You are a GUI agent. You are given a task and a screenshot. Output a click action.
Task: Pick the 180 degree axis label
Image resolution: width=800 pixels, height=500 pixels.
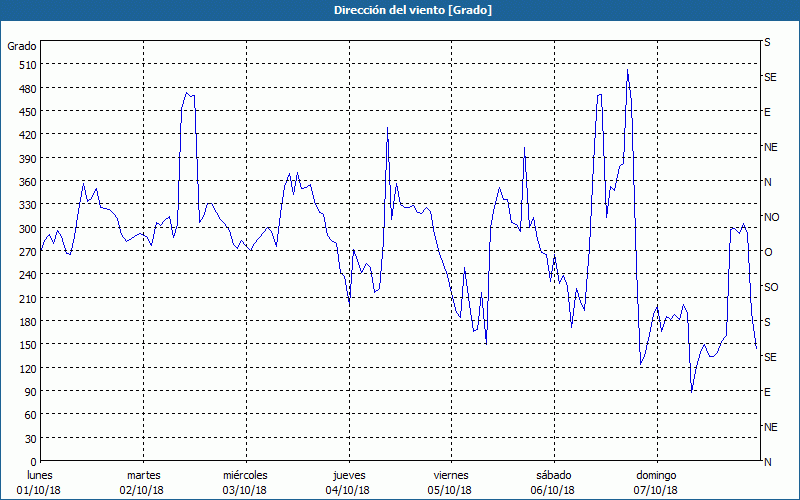pyautogui.click(x=28, y=322)
